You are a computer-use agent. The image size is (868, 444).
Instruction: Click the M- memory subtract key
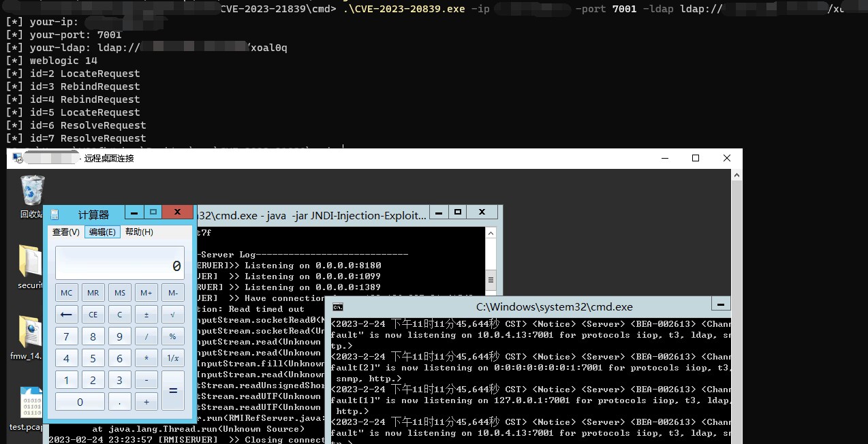[x=173, y=293]
